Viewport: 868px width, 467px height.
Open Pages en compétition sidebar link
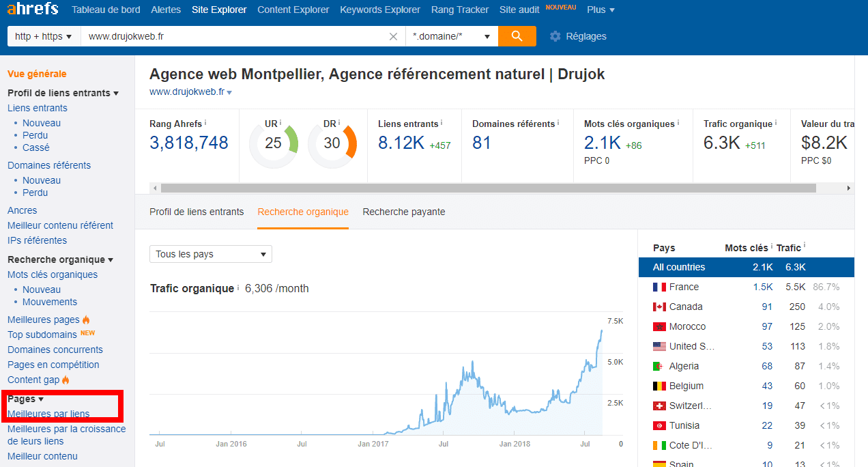tap(53, 365)
